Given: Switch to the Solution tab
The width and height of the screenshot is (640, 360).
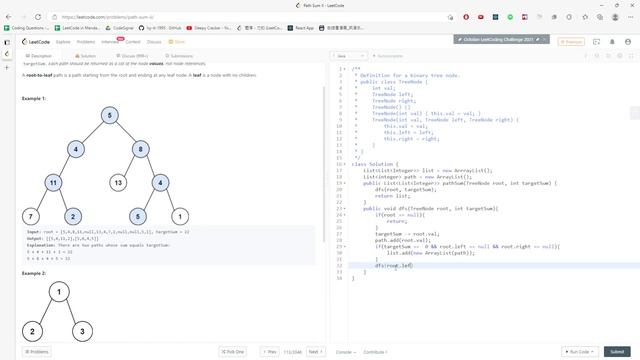Looking at the screenshot, I should tap(85, 56).
